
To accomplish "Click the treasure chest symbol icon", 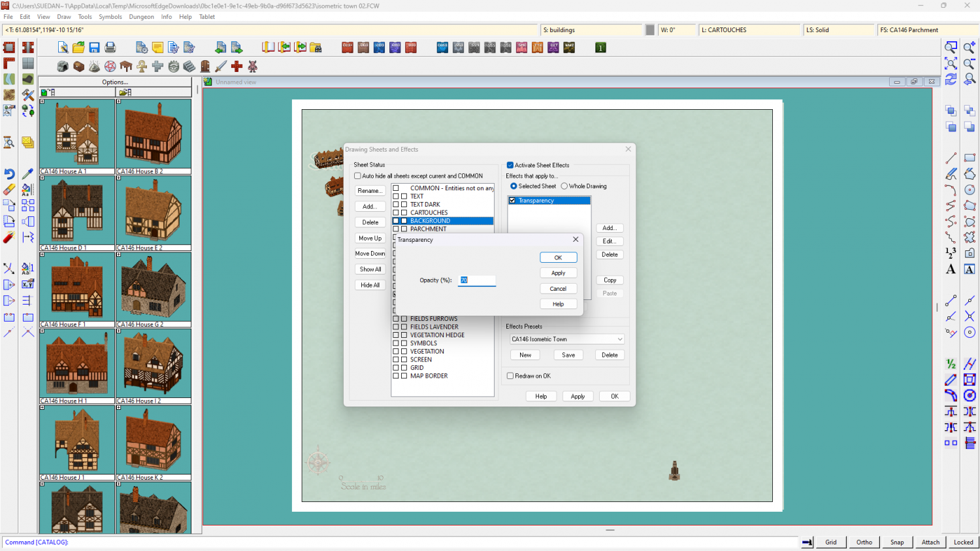I will click(78, 66).
